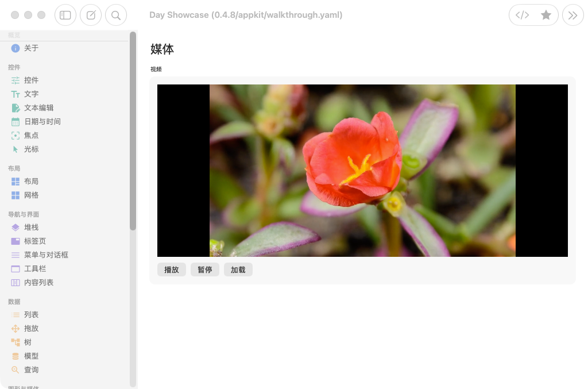Image resolution: width=588 pixels, height=389 pixels.
Task: Open search with the magnifier icon
Action: (x=116, y=15)
